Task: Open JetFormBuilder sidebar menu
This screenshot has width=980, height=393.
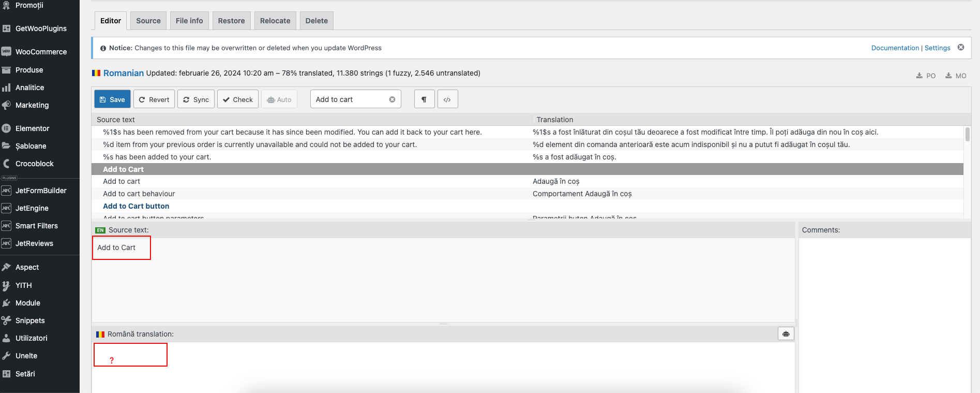Action: 40,191
